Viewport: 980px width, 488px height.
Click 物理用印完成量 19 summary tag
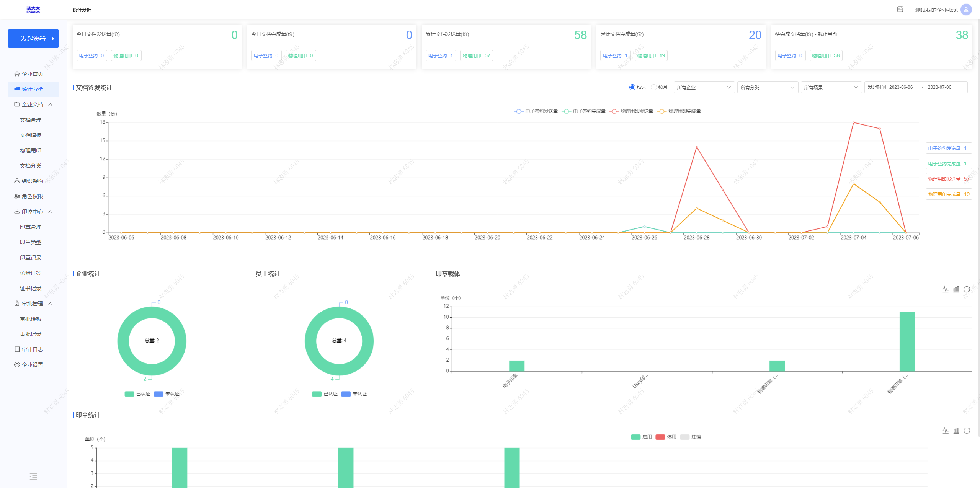[949, 194]
